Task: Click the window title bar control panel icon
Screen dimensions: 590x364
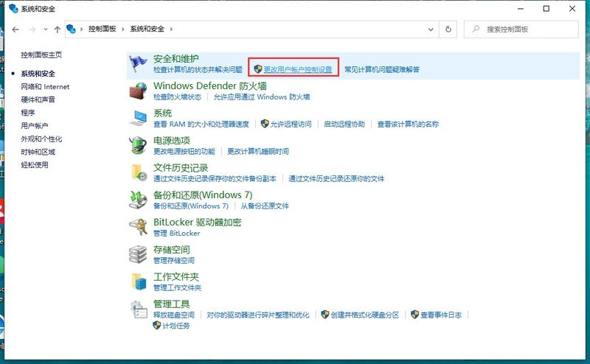Action: click(x=13, y=8)
